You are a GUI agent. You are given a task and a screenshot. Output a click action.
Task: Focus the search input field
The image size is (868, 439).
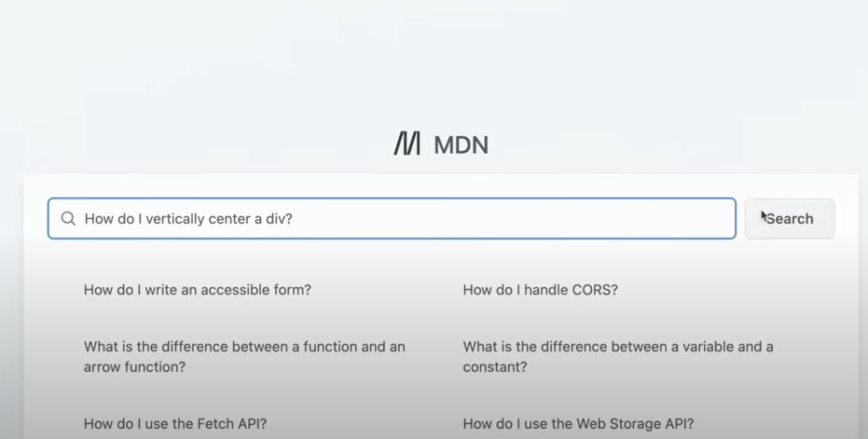pyautogui.click(x=392, y=219)
